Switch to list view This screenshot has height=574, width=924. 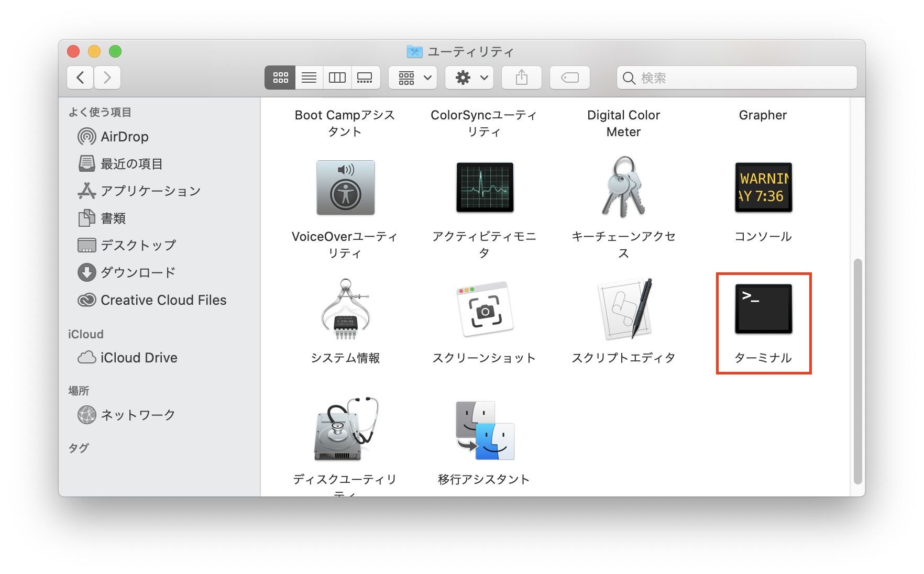(x=309, y=78)
